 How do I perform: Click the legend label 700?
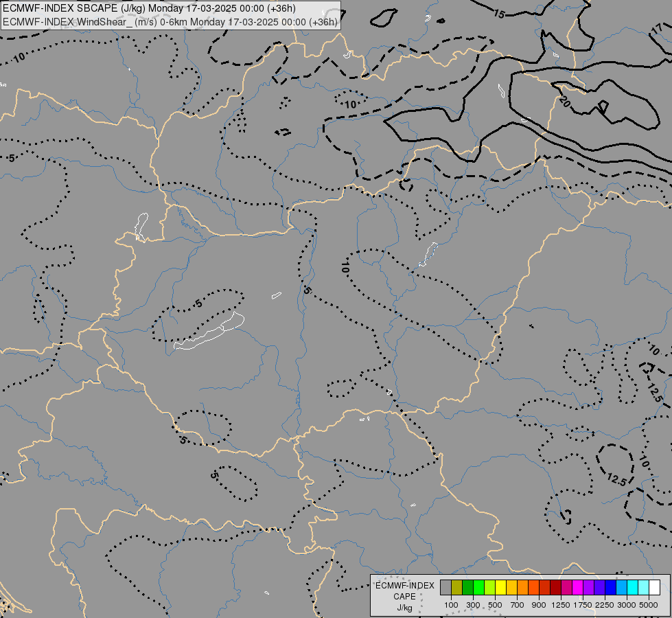click(518, 605)
